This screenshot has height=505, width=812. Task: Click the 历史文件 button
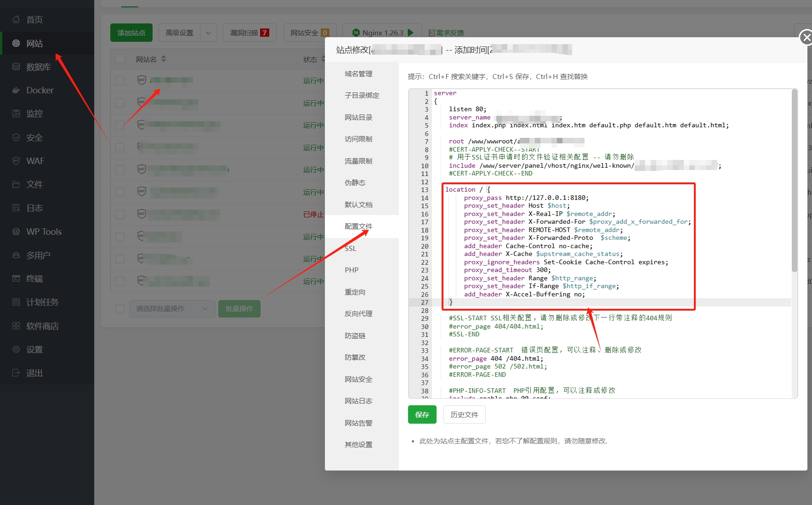pyautogui.click(x=464, y=414)
